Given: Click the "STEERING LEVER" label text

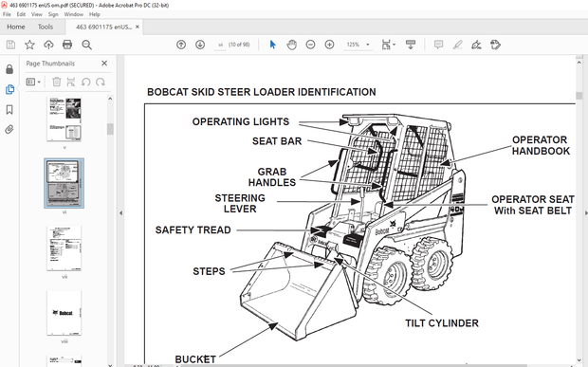Looking at the screenshot, I should click(240, 203).
